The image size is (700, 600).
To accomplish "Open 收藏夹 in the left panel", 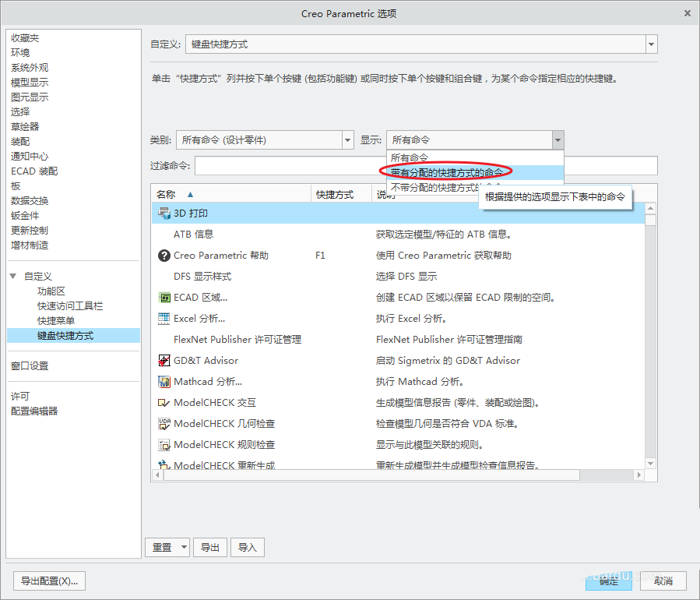I will point(25,38).
